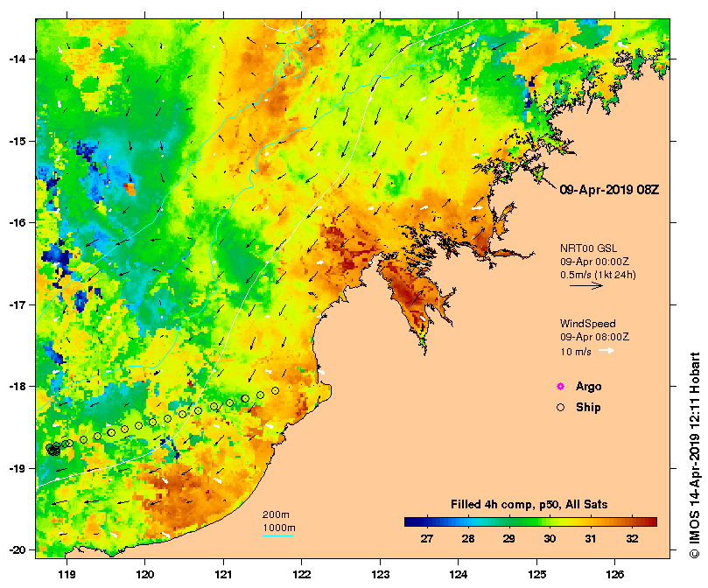Viewport: 708px width, 588px height.
Task: Click the white 10 m/s wind arrow
Action: (606, 351)
